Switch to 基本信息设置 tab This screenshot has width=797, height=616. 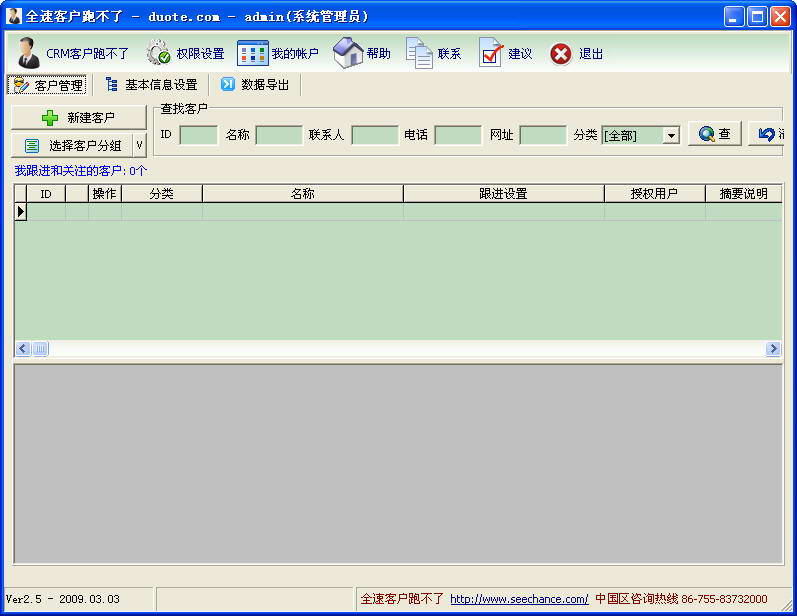[151, 85]
